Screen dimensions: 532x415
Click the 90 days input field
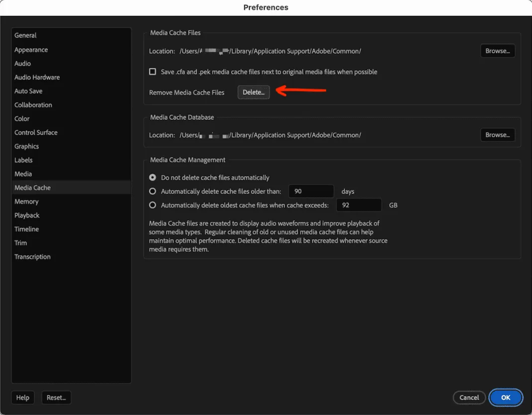tap(311, 191)
